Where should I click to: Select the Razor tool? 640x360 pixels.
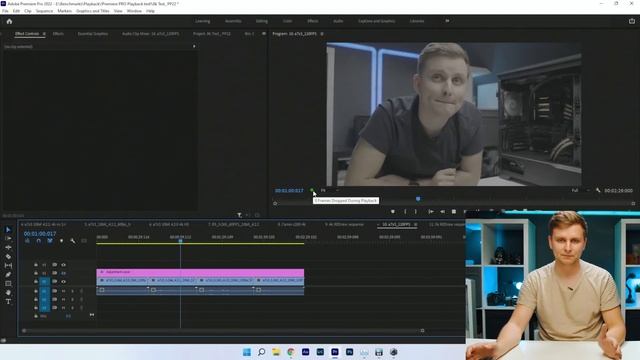coord(8,256)
